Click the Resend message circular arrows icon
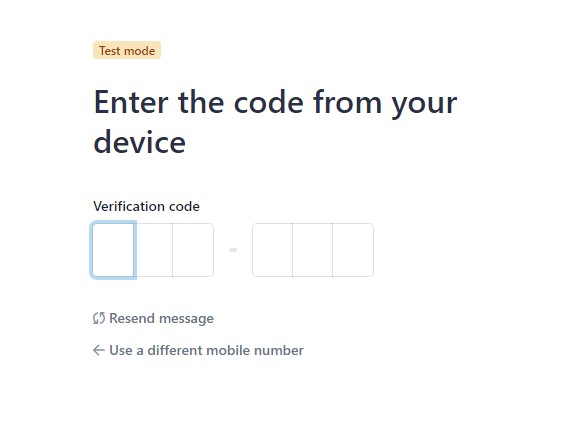The height and width of the screenshot is (436, 571). coord(99,318)
